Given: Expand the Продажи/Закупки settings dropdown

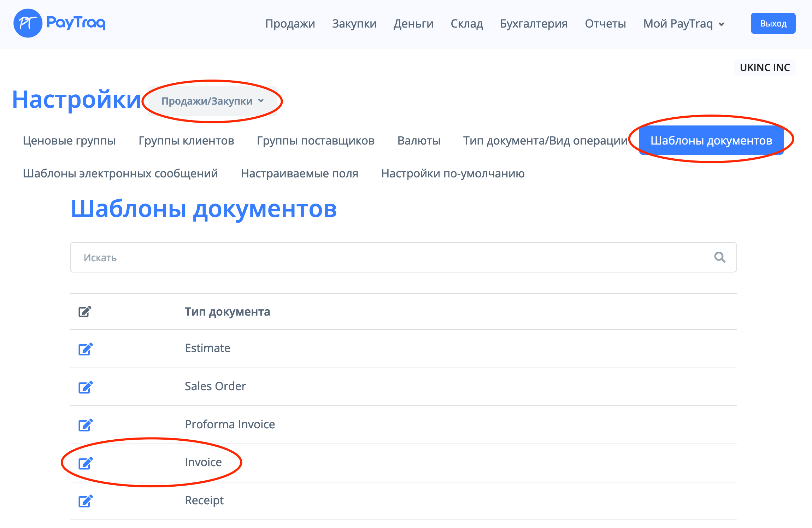Looking at the screenshot, I should 212,101.
